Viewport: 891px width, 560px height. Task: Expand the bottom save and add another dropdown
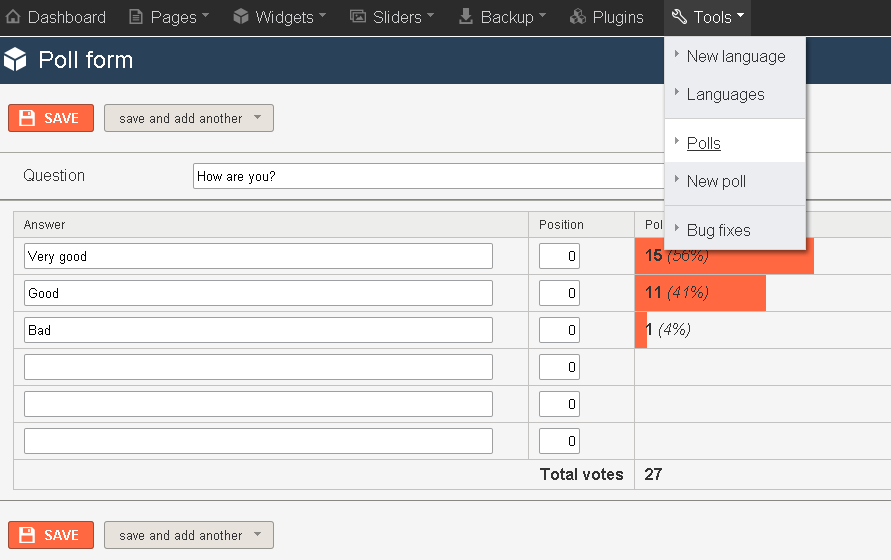[257, 534]
